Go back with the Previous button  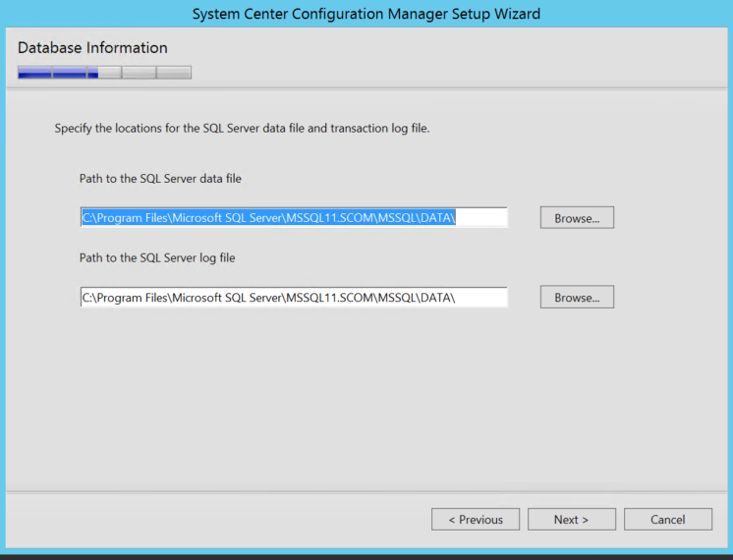pyautogui.click(x=476, y=520)
